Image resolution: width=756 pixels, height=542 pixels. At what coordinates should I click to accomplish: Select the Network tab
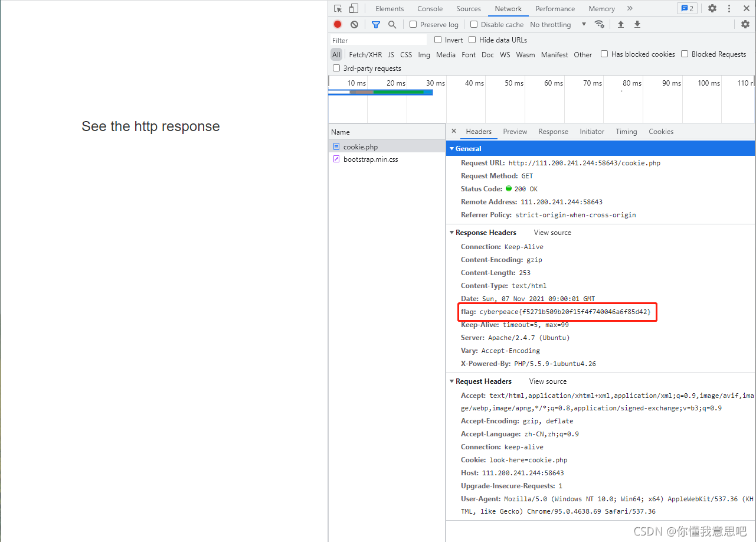click(x=508, y=8)
